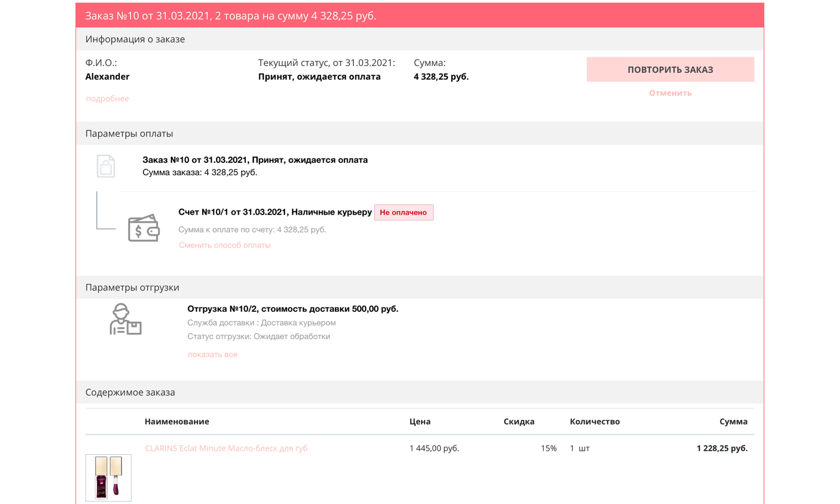Click Сменить способ оплаты link

coord(225,245)
